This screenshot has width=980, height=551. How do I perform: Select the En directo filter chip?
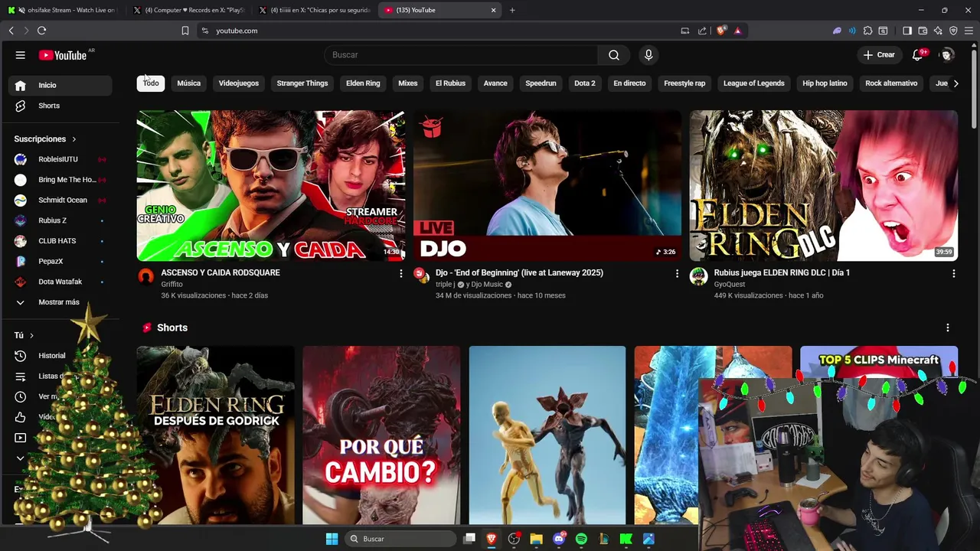point(629,83)
